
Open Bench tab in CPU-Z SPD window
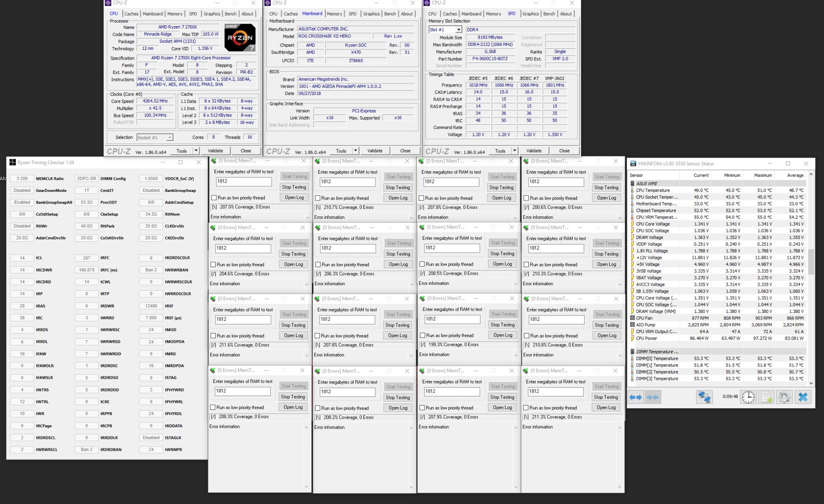coord(549,14)
